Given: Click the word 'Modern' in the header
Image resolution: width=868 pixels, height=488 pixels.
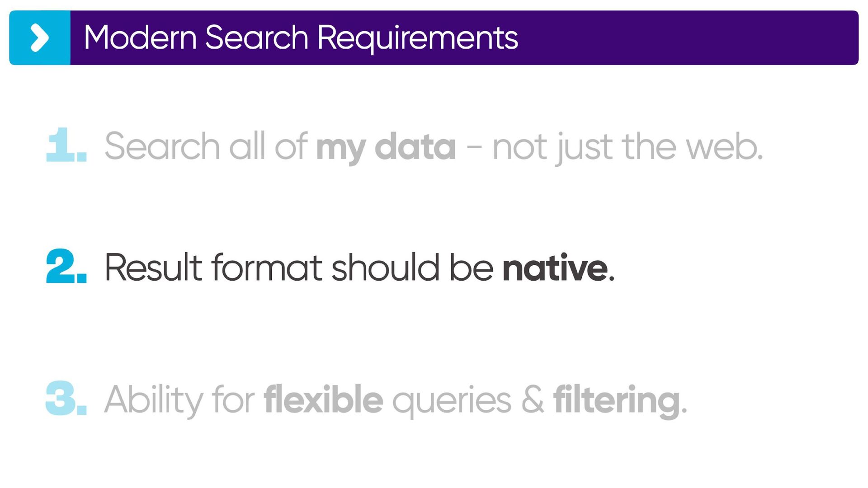Looking at the screenshot, I should [x=140, y=37].
